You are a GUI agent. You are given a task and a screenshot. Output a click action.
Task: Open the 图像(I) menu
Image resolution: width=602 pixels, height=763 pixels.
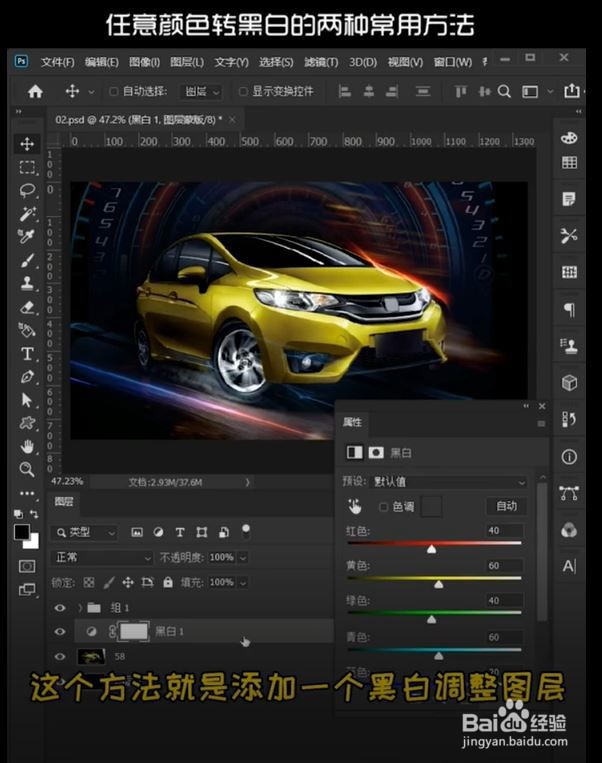145,62
